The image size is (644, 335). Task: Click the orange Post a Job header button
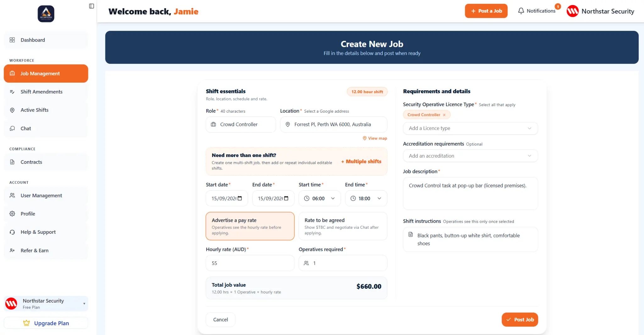pyautogui.click(x=486, y=11)
